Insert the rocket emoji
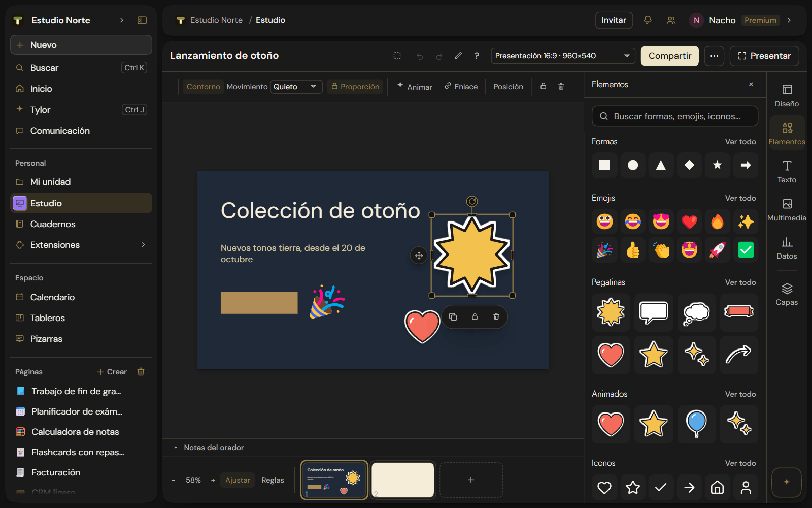Screen dimensions: 812x508 [717, 250]
